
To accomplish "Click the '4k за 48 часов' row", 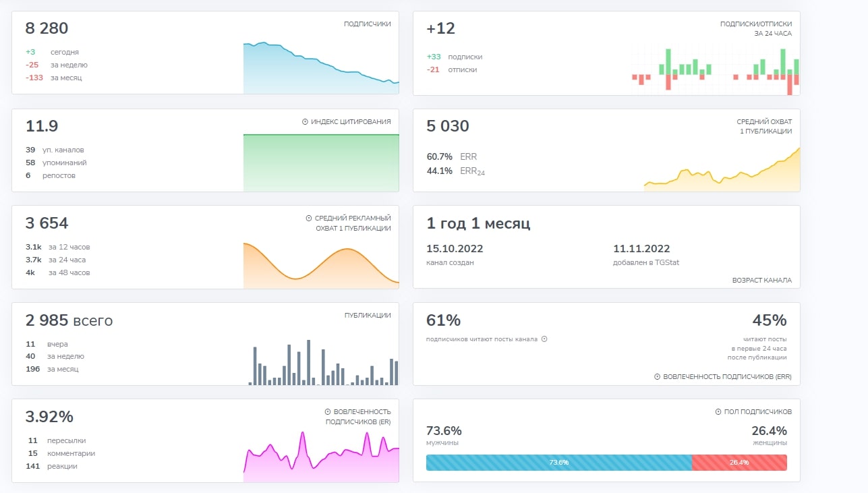I will [x=57, y=272].
